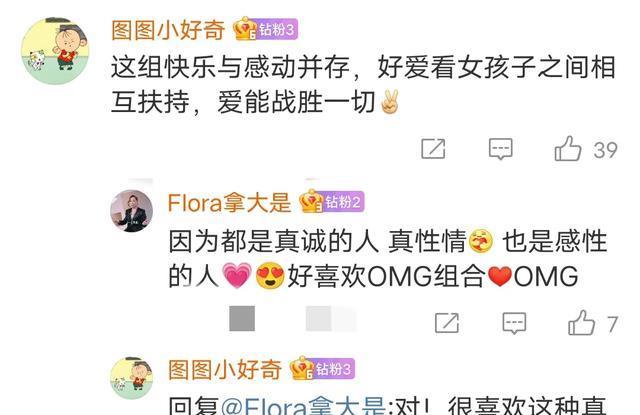The width and height of the screenshot is (640, 415).
Task: Open Flora拿大是's profile avatar
Action: (x=131, y=211)
